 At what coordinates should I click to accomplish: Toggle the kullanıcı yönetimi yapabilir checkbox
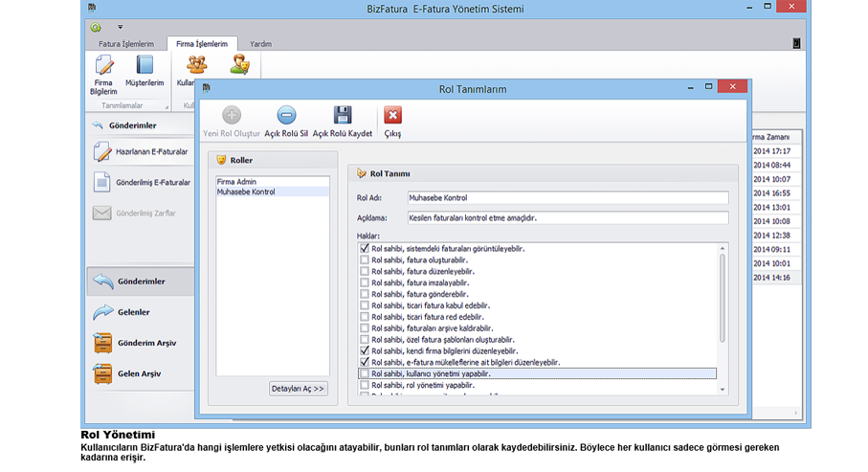tap(364, 373)
